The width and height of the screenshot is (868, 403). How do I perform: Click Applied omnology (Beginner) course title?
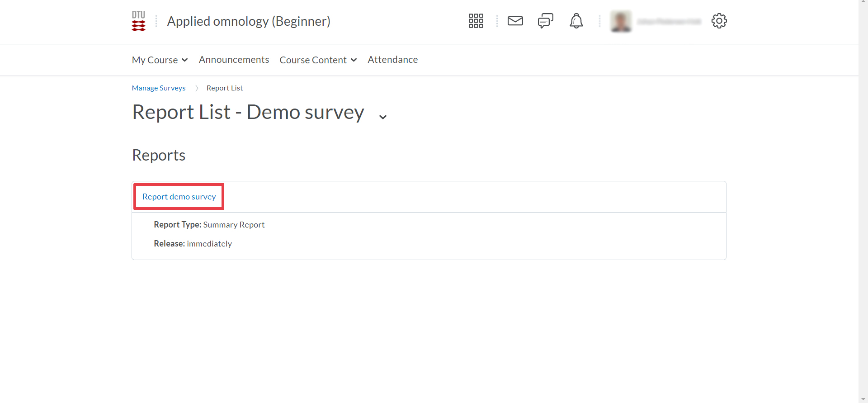249,21
